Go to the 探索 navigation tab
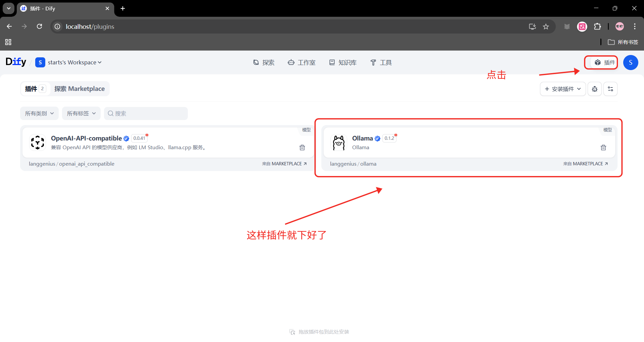 264,62
